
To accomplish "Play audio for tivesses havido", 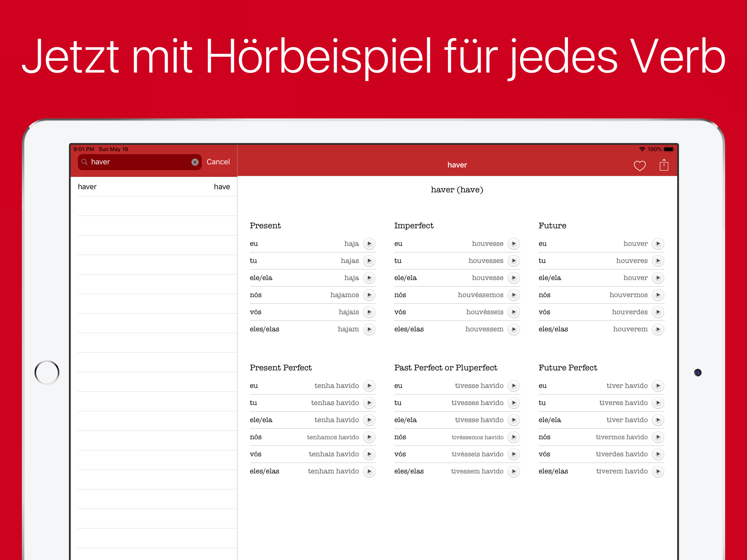I will coord(514,403).
